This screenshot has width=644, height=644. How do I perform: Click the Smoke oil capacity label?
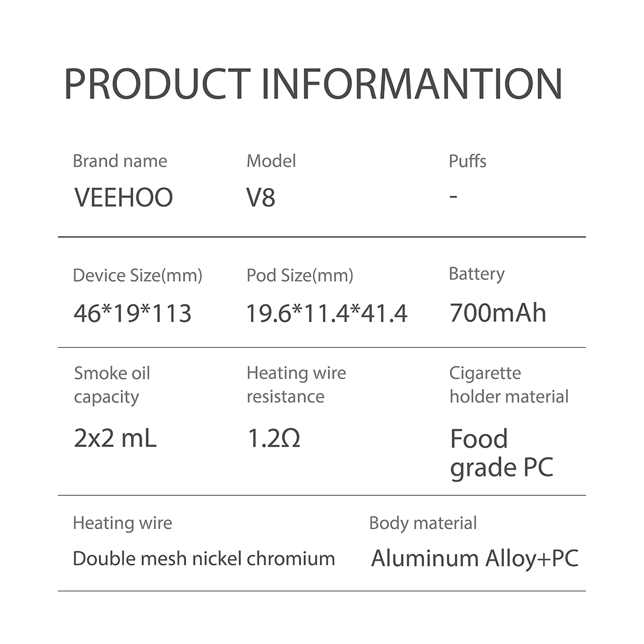click(112, 385)
